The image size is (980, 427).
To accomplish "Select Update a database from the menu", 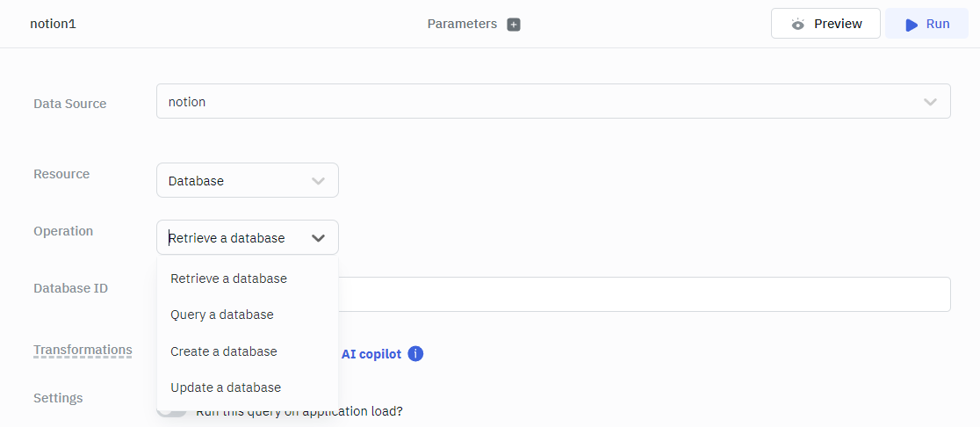I will [x=226, y=387].
